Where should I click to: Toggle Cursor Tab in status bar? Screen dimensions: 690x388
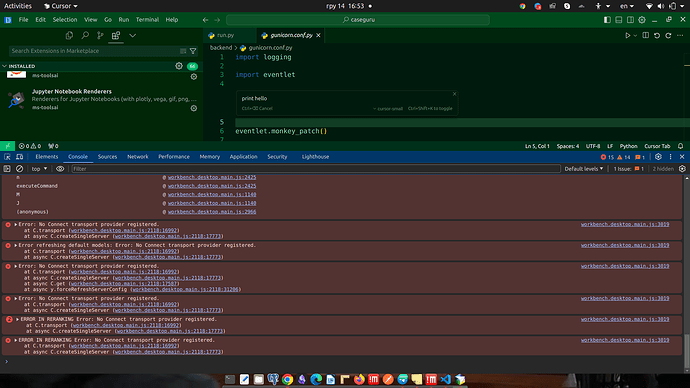[657, 146]
